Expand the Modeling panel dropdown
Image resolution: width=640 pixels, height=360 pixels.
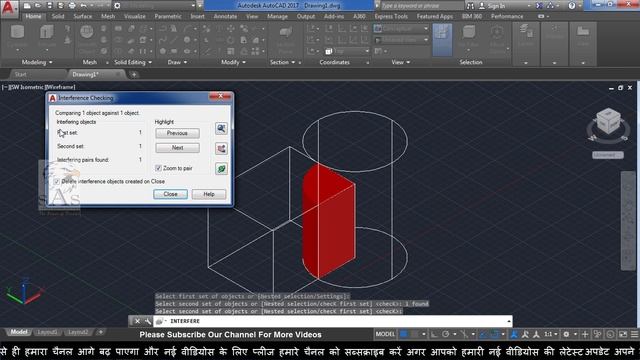pos(37,62)
